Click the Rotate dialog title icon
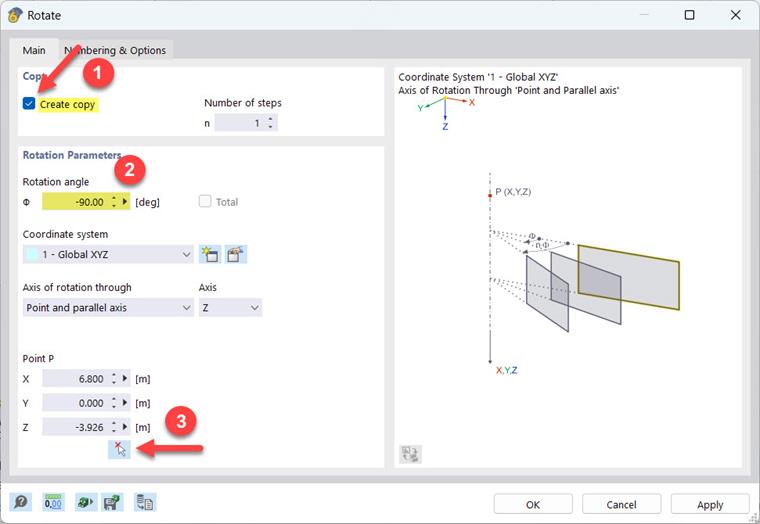This screenshot has width=760, height=524. tap(15, 15)
